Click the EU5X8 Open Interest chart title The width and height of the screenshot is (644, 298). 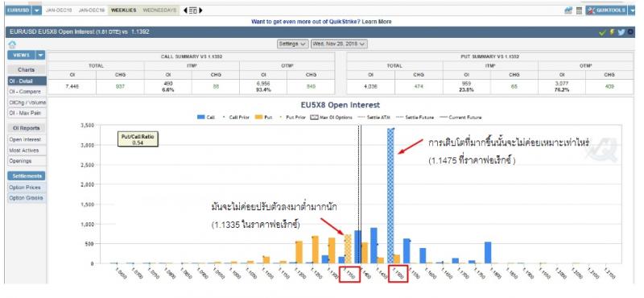click(x=339, y=106)
